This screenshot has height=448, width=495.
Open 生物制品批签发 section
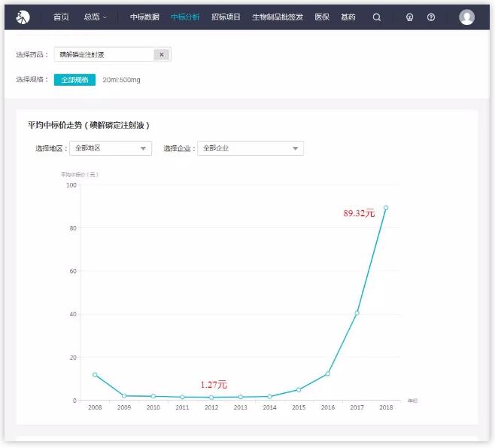278,17
